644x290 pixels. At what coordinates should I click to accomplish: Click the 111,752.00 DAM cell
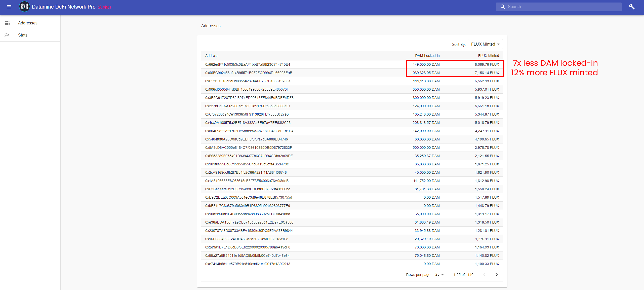pos(426,181)
